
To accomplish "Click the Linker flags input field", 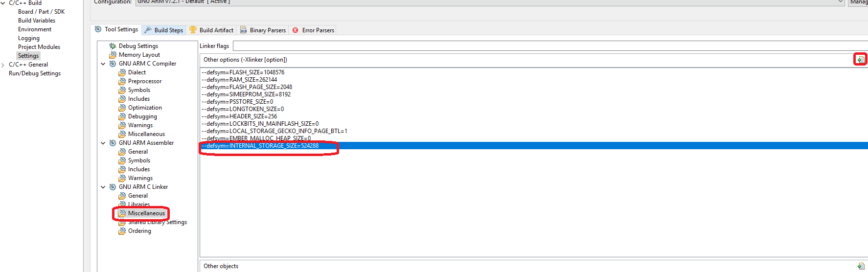I will 550,46.
